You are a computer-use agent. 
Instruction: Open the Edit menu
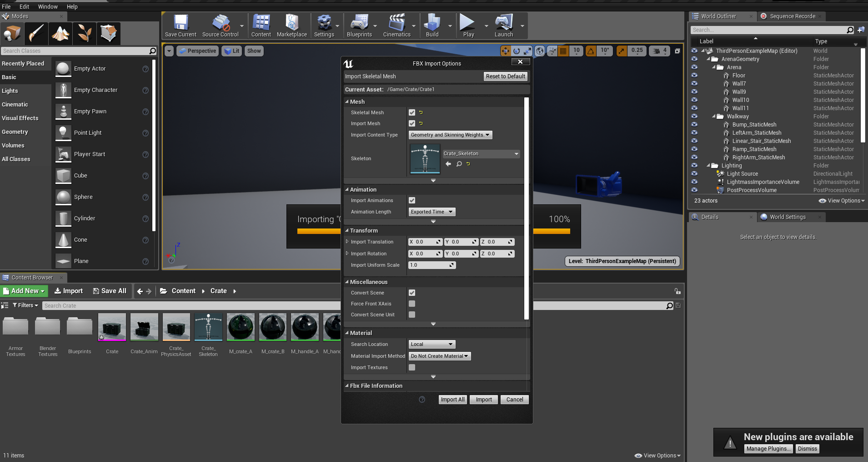[24, 6]
